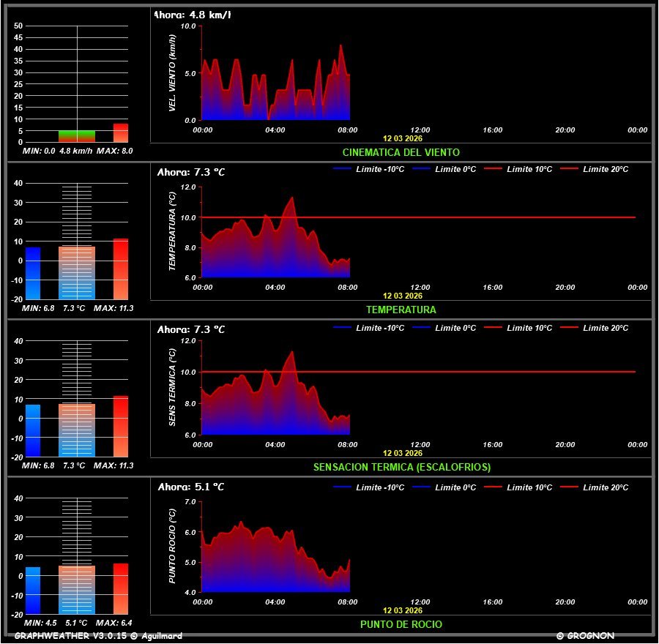Click the PUNTO DE ROCIO chart title
The image size is (659, 644).
pyautogui.click(x=401, y=624)
